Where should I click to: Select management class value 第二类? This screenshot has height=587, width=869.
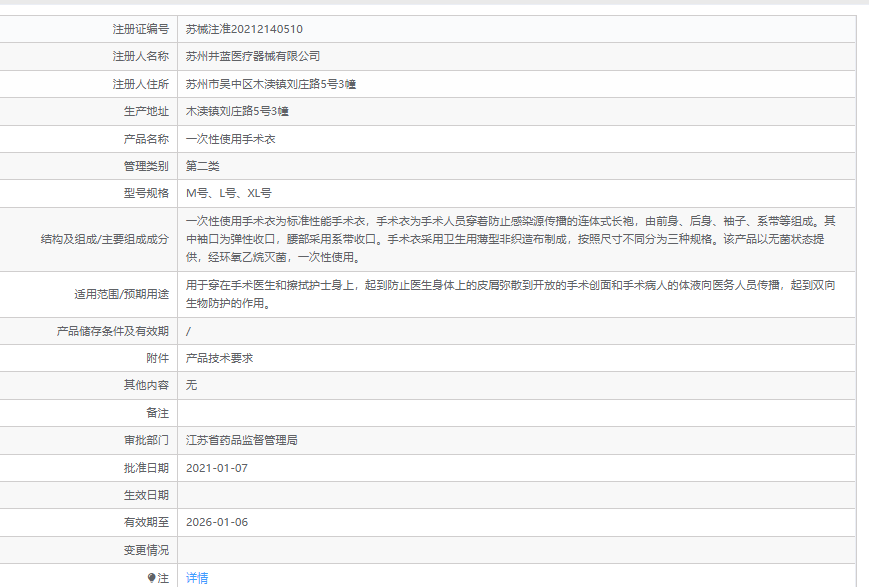pyautogui.click(x=203, y=166)
